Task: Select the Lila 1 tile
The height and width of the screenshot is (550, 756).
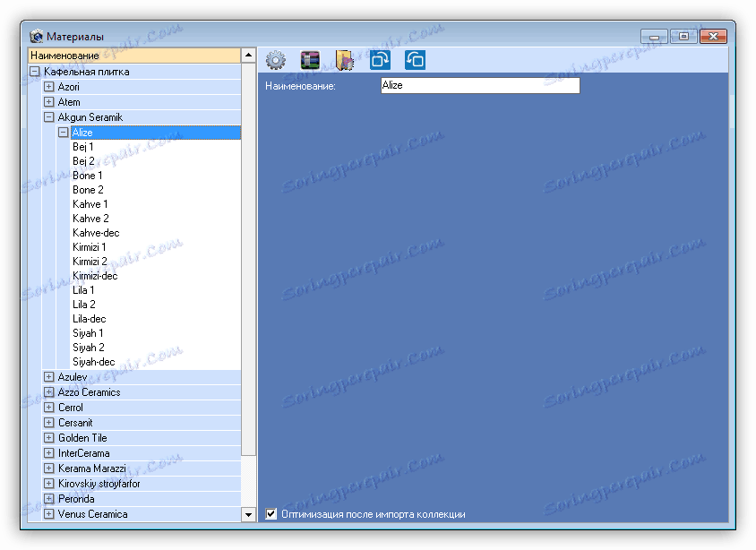Action: (x=83, y=290)
